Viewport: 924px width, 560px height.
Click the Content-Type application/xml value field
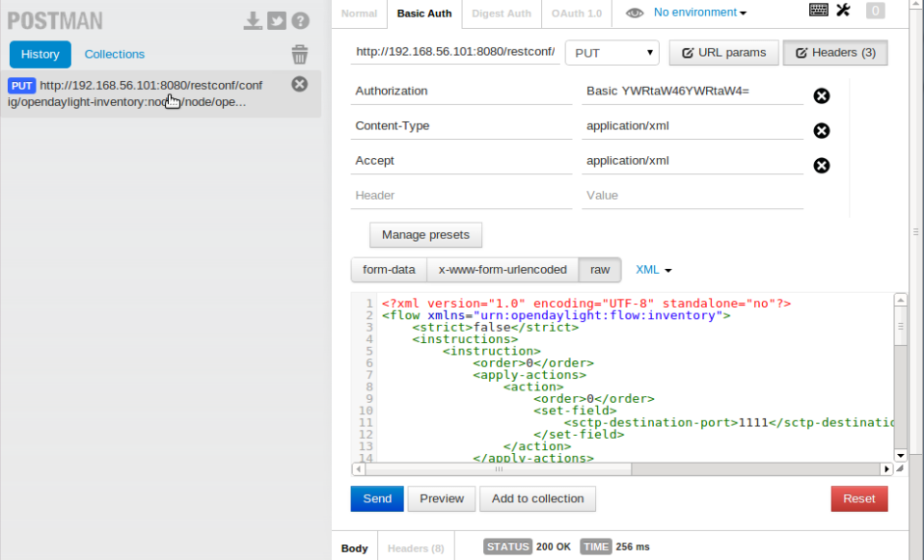click(x=693, y=126)
